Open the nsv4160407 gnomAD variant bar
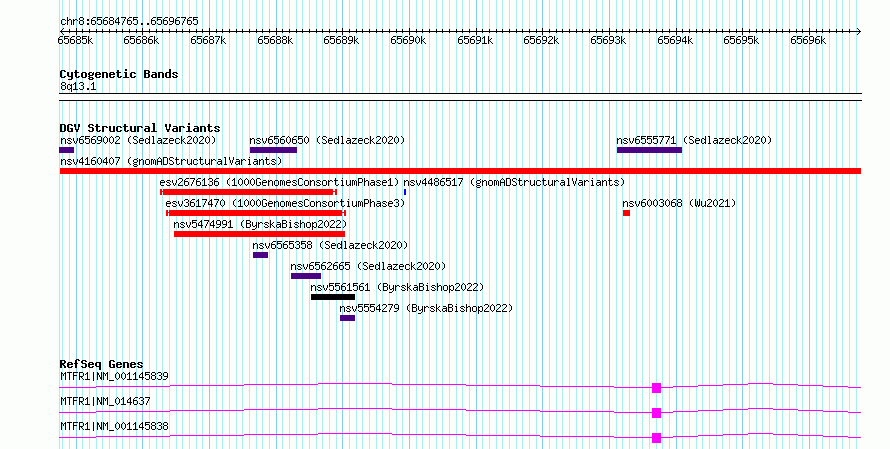This screenshot has width=890, height=449. pyautogui.click(x=460, y=171)
